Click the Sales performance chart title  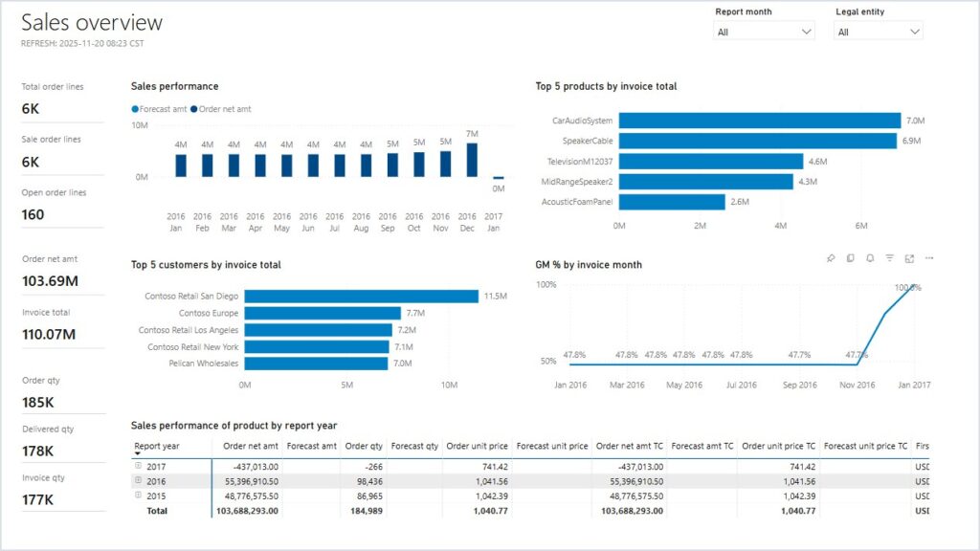174,86
